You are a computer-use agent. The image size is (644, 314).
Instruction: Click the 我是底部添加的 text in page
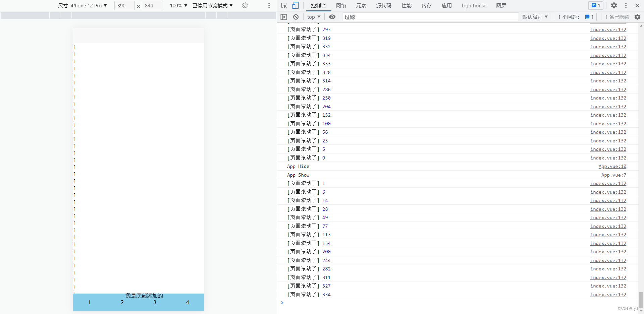(144, 296)
